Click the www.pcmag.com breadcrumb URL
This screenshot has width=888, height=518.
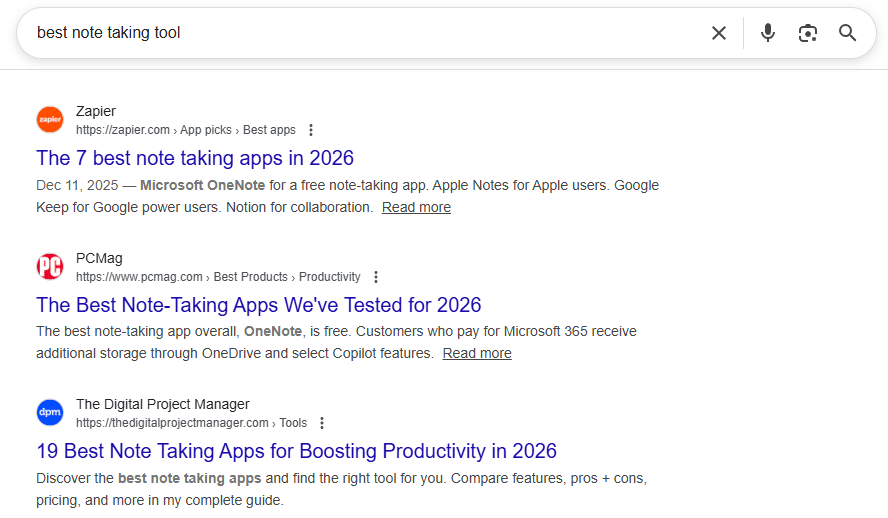point(218,277)
